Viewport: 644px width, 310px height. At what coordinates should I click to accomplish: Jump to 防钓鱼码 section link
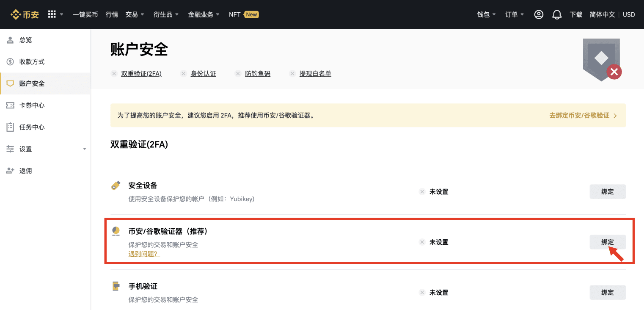(258, 74)
